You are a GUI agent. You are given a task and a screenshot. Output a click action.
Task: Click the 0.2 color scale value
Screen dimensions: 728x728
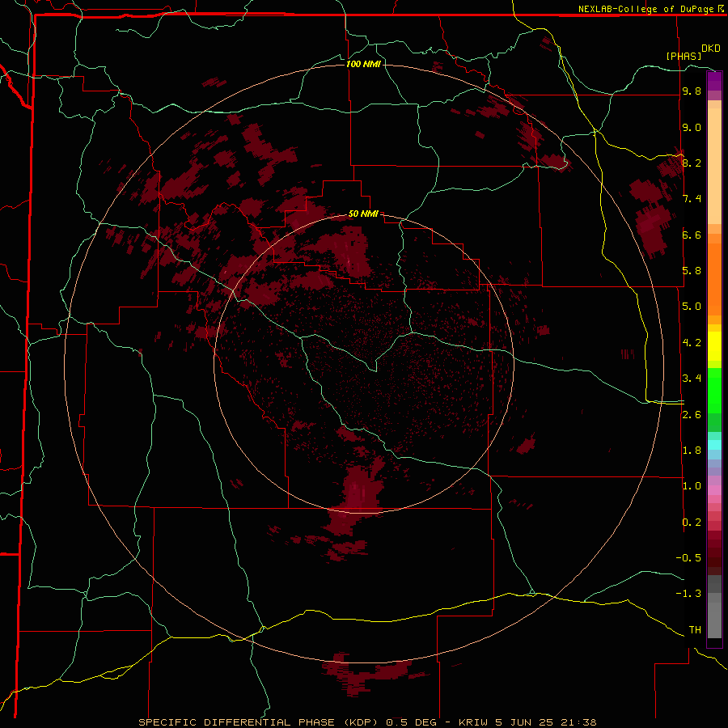(692, 523)
